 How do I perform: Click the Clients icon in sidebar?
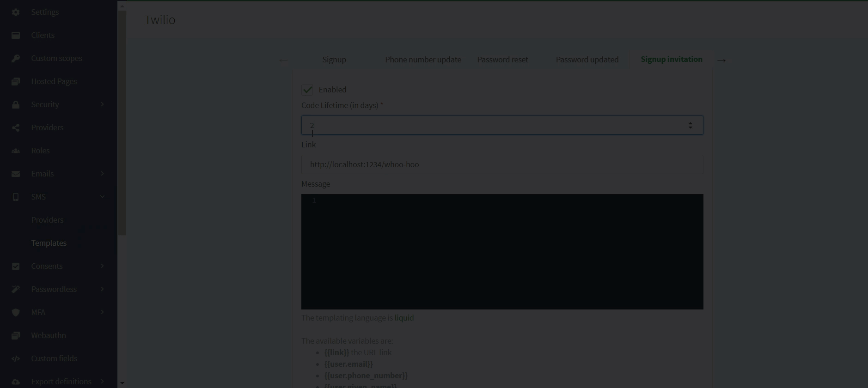(16, 35)
